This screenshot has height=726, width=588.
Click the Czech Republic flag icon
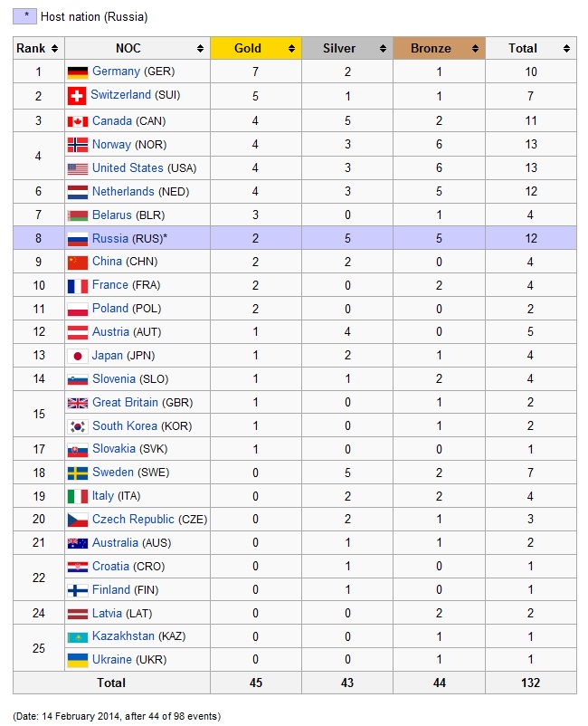[x=78, y=520]
